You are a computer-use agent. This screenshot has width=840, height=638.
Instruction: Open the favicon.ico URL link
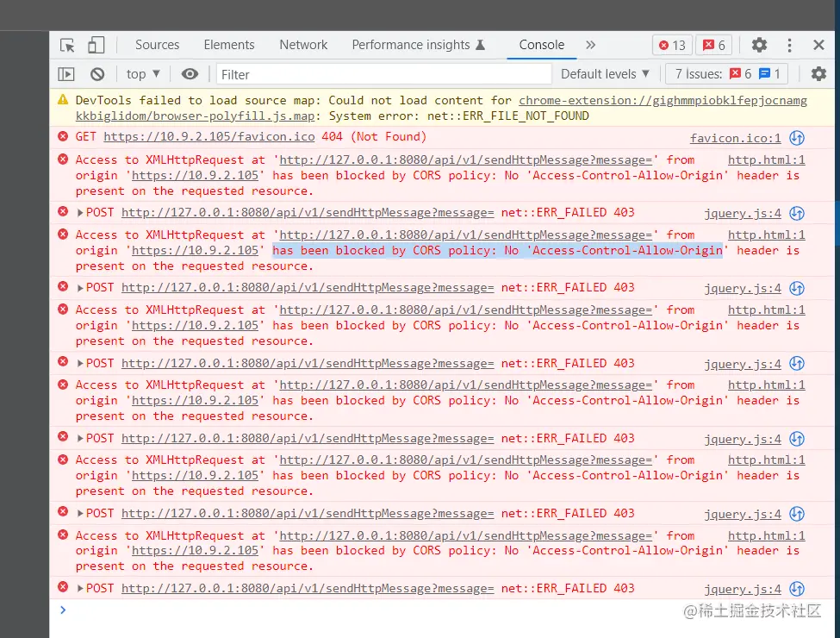209,137
